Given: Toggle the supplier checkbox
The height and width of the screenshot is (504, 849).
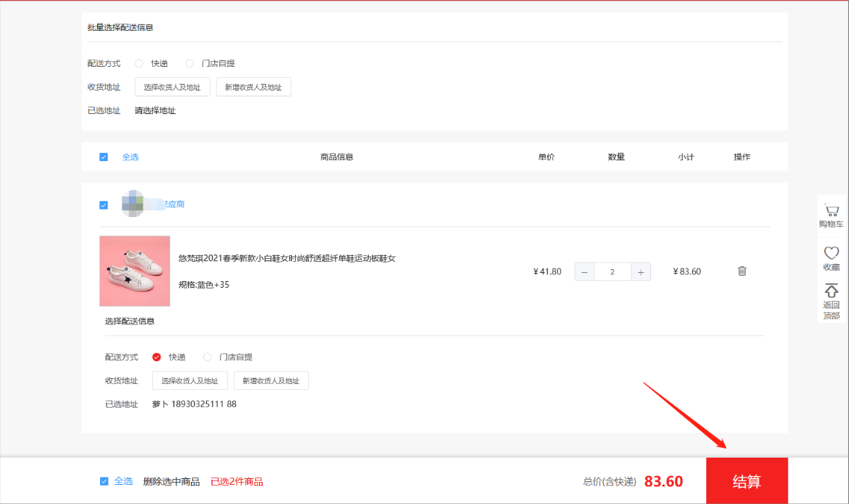Looking at the screenshot, I should [x=104, y=205].
